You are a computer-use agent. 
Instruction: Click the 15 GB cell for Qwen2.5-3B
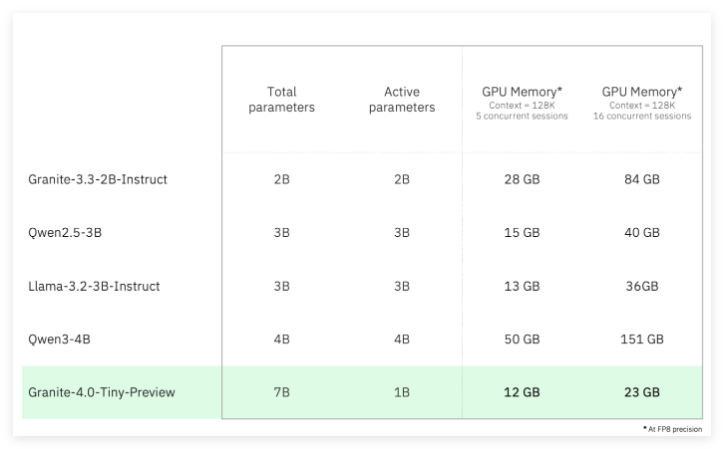pyautogui.click(x=524, y=233)
